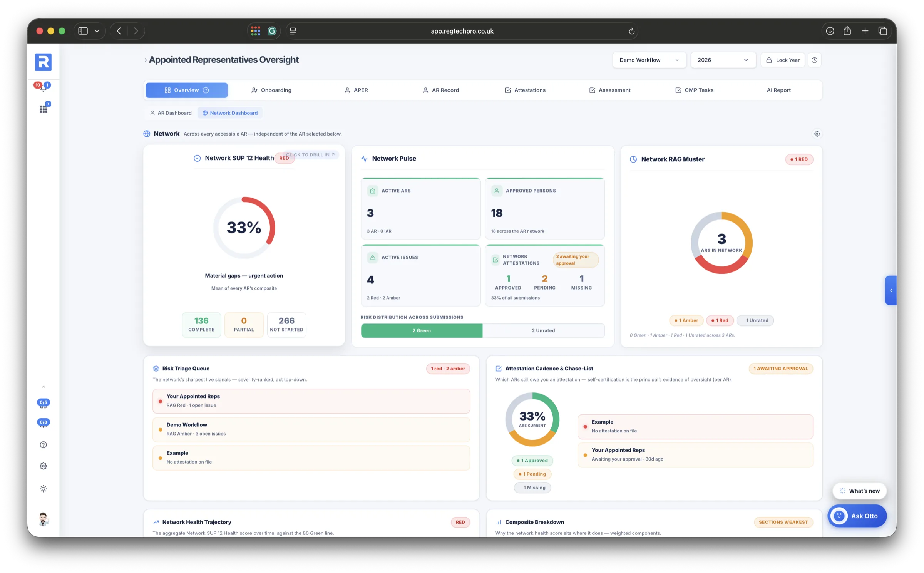The width and height of the screenshot is (924, 573).
Task: Open Network section settings gear
Action: [817, 134]
